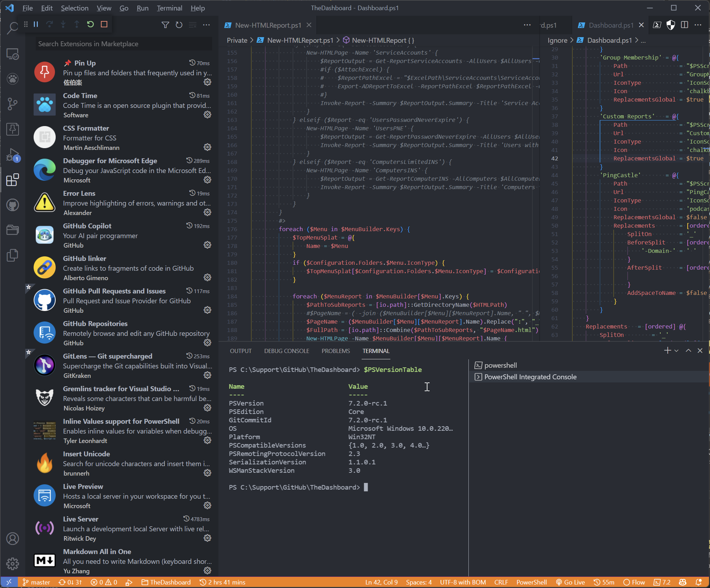Switch to Dashboard.ps1 editor tab
This screenshot has height=588, width=710.
611,25
